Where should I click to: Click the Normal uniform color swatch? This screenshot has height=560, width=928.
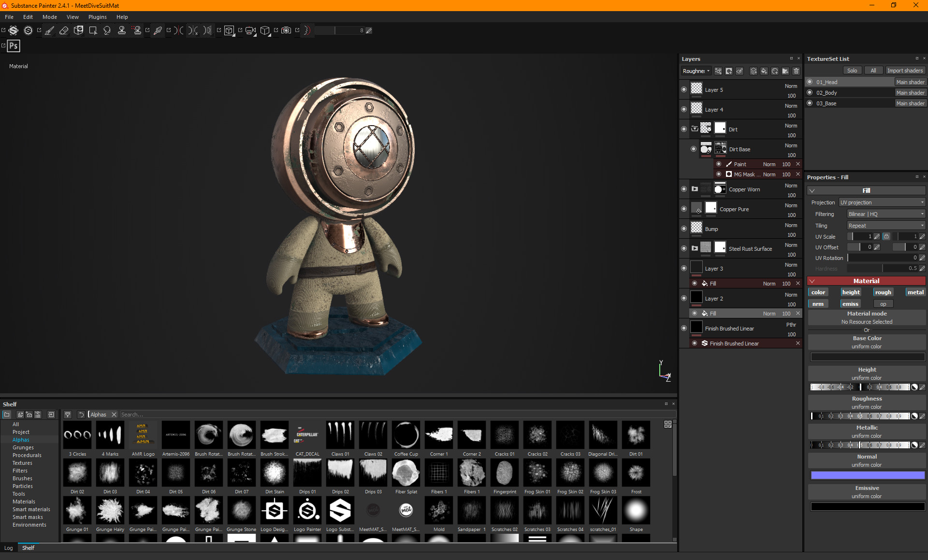pos(867,475)
